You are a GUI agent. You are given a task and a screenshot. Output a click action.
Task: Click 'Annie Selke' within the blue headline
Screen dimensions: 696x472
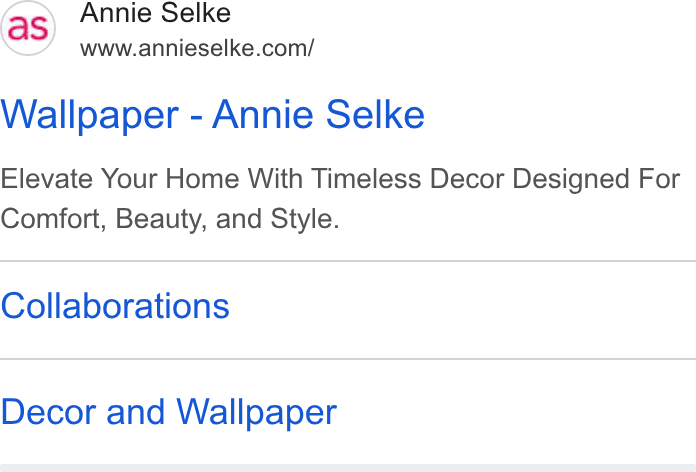pyautogui.click(x=318, y=114)
